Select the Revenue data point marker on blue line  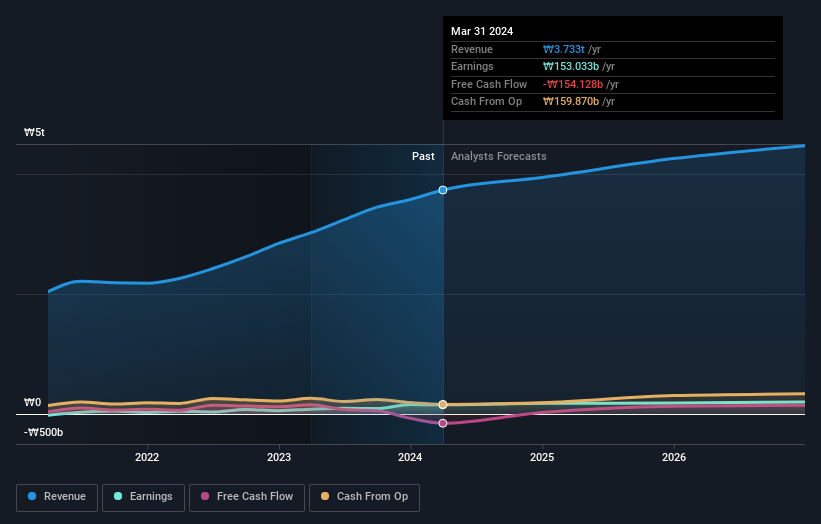click(x=443, y=190)
